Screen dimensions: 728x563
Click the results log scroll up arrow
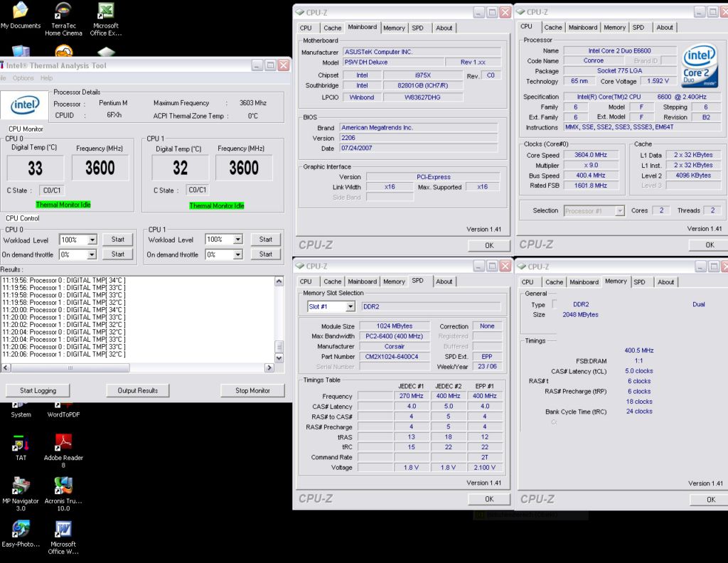[x=279, y=281]
